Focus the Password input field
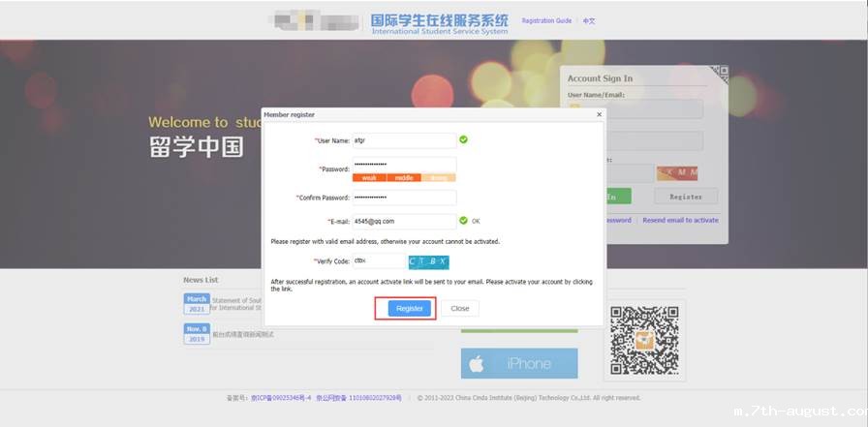Viewport: 868px width, 427px height. click(404, 165)
